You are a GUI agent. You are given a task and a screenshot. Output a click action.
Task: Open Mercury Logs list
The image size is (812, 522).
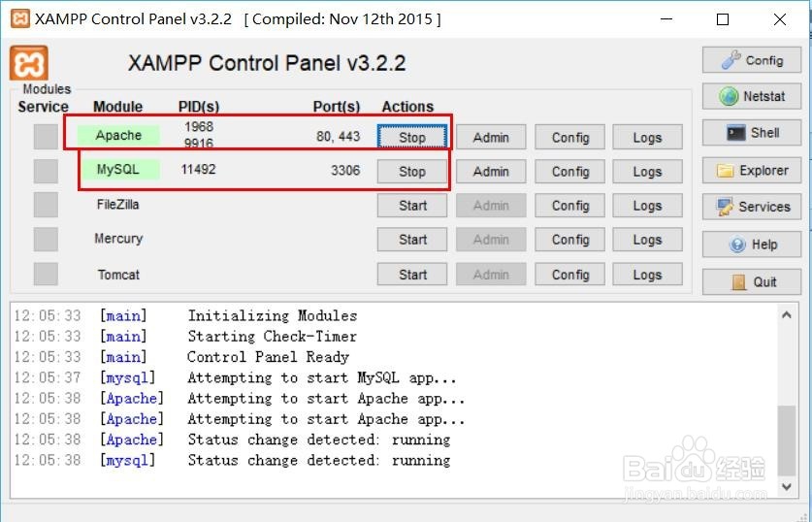[x=647, y=240]
